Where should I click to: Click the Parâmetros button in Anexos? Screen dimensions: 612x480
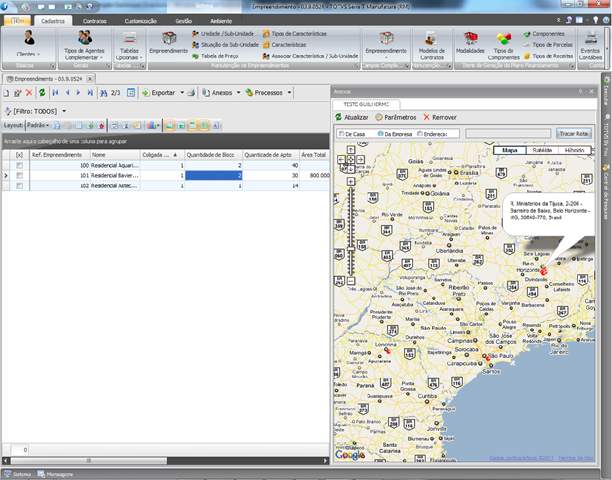tap(396, 117)
